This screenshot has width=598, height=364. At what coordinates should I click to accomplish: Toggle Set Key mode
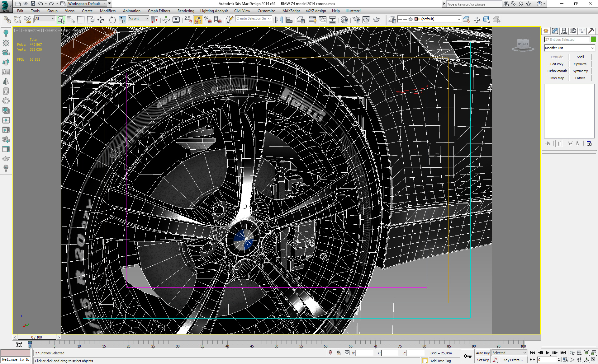(482, 360)
